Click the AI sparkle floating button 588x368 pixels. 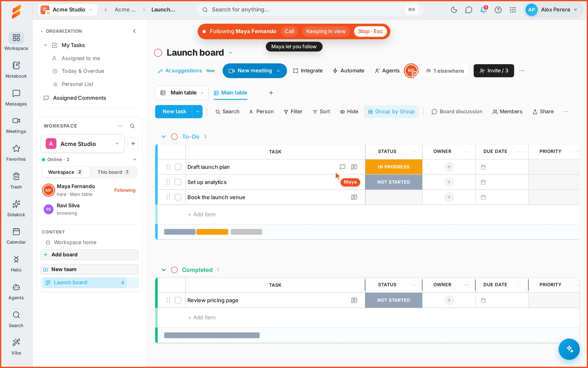pyautogui.click(x=569, y=349)
